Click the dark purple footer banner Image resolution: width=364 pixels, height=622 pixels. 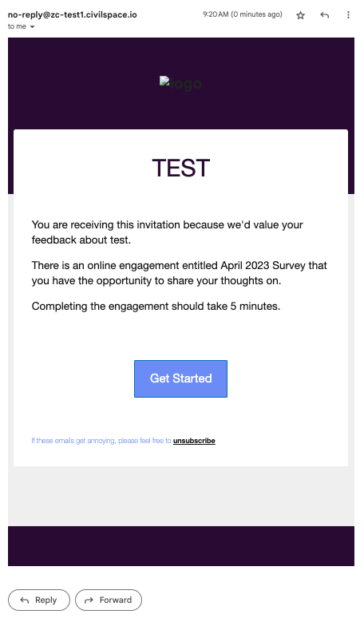(x=181, y=546)
